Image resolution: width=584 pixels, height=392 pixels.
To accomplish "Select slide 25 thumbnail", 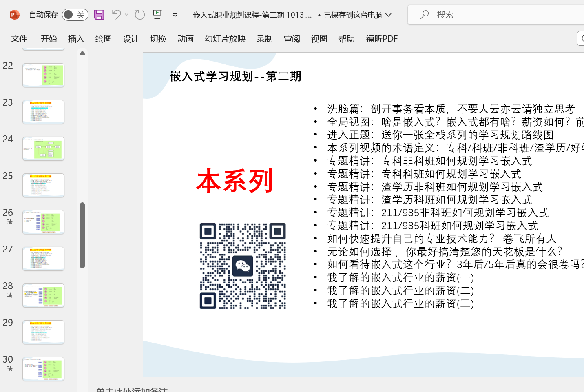I will pyautogui.click(x=43, y=185).
